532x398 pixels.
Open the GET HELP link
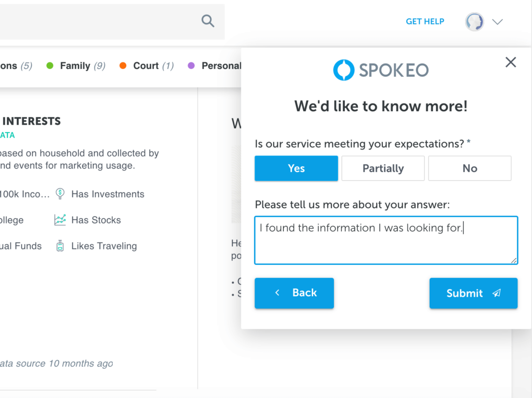[425, 21]
